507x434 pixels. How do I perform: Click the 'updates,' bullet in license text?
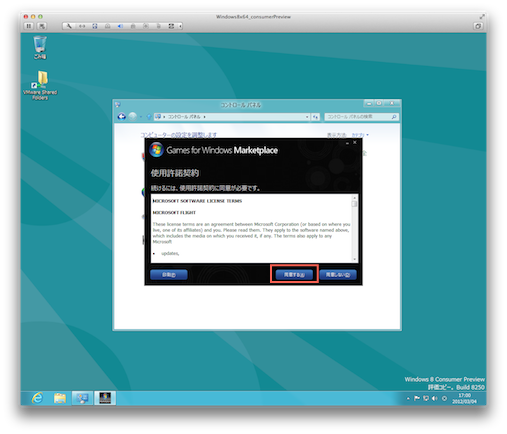170,253
